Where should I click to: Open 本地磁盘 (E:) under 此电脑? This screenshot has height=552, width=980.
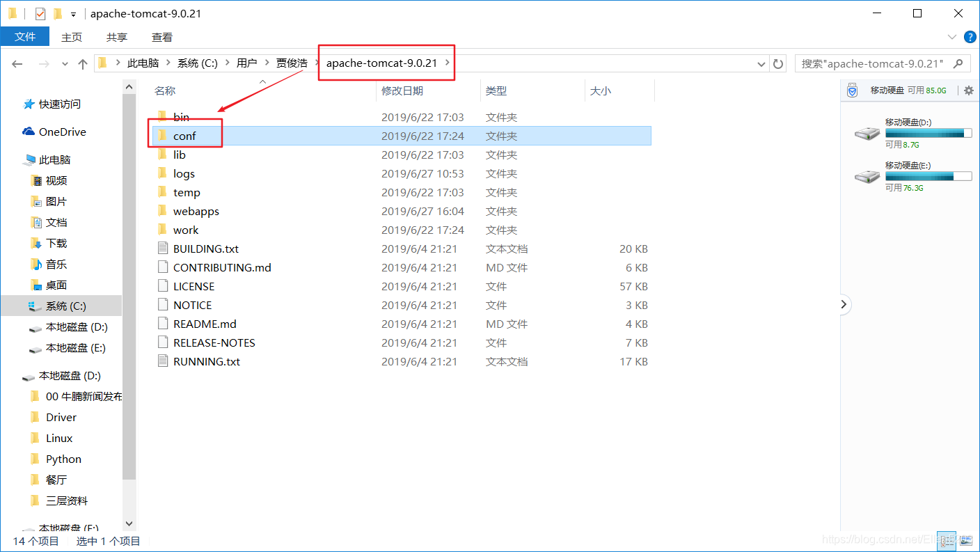pyautogui.click(x=76, y=347)
